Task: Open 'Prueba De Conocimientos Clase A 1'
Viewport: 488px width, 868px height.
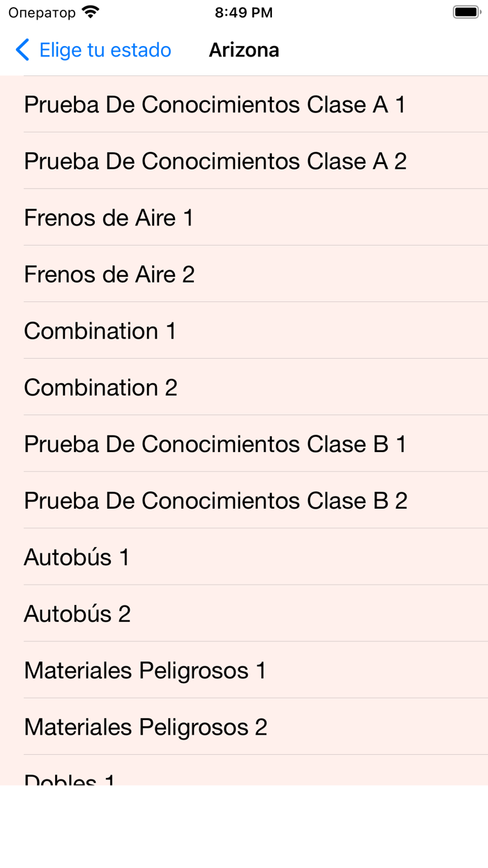Action: point(215,104)
